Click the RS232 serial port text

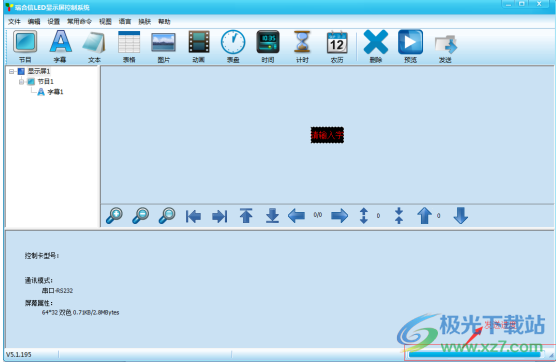click(57, 291)
